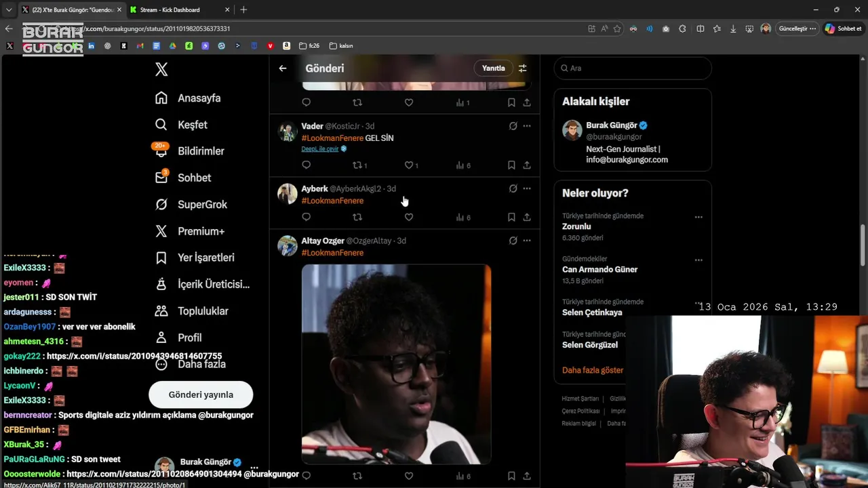Image resolution: width=868 pixels, height=488 pixels.
Task: Open reply sorting filter icon
Action: pyautogui.click(x=523, y=68)
